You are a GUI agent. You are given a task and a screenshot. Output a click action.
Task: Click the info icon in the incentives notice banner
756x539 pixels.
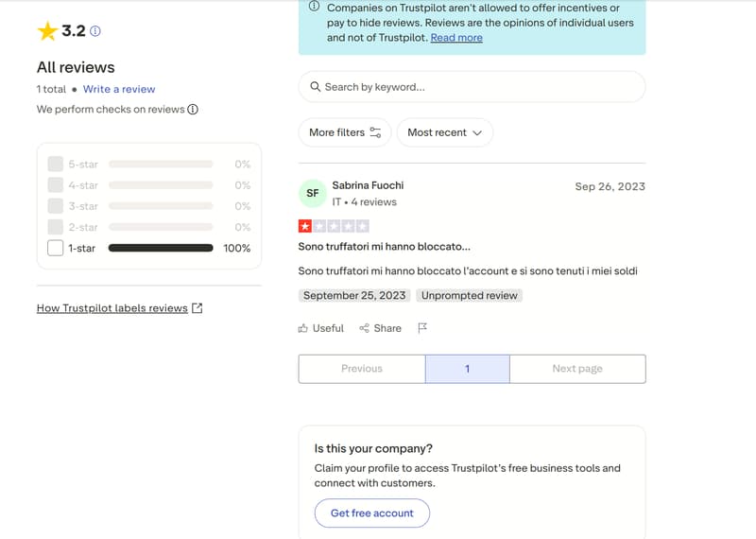click(314, 7)
